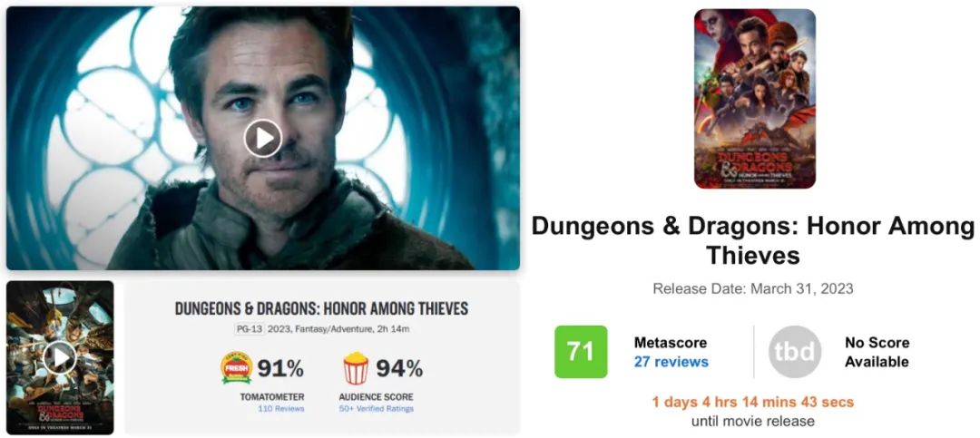Click the AUDIENCE SCORE label
Screen dimensions: 980x438
pos(376,396)
